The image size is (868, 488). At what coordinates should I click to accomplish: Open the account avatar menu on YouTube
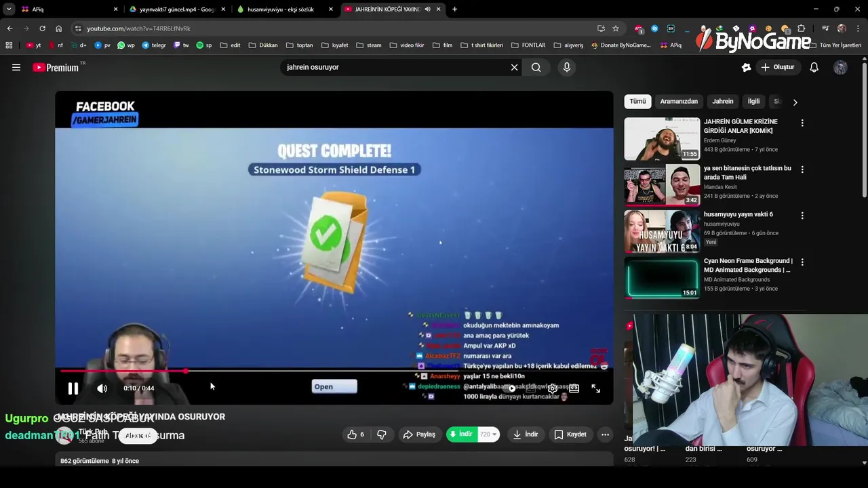[840, 67]
